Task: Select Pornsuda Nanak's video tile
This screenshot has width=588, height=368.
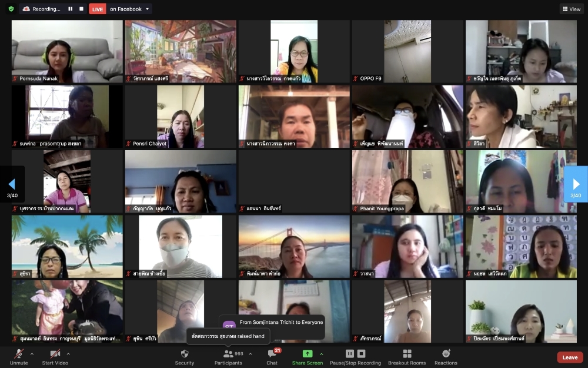Action: [x=67, y=51]
